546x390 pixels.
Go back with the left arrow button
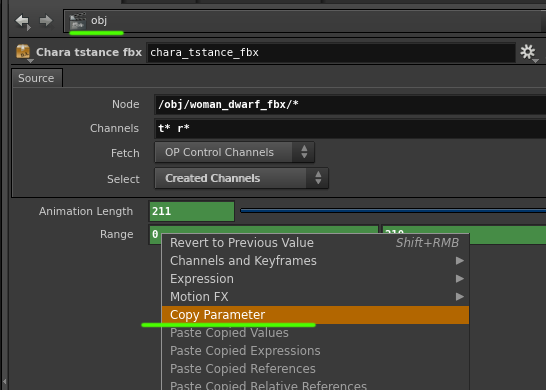tap(23, 22)
